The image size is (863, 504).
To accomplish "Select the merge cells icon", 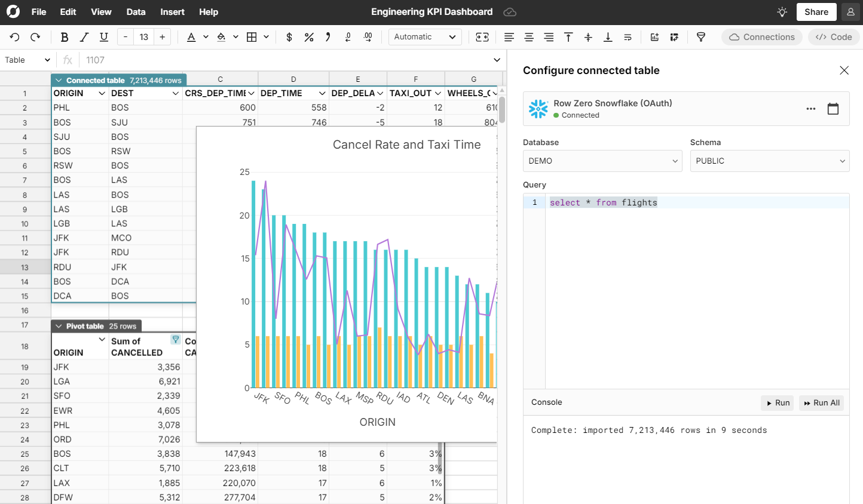I will point(482,37).
